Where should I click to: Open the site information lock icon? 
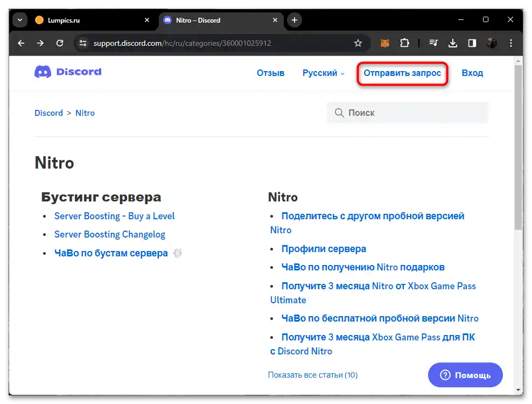(x=82, y=43)
